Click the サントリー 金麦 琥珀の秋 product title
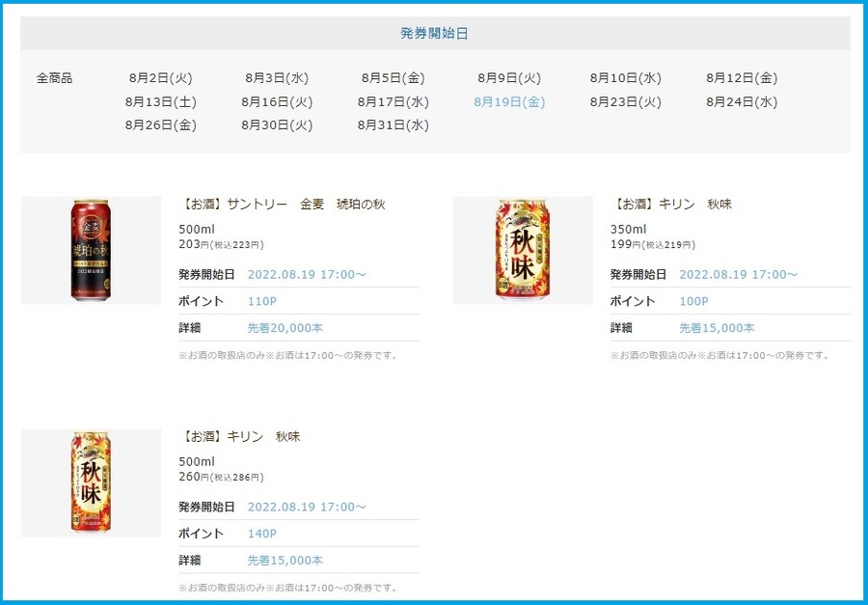The height and width of the screenshot is (605, 868). tap(283, 205)
